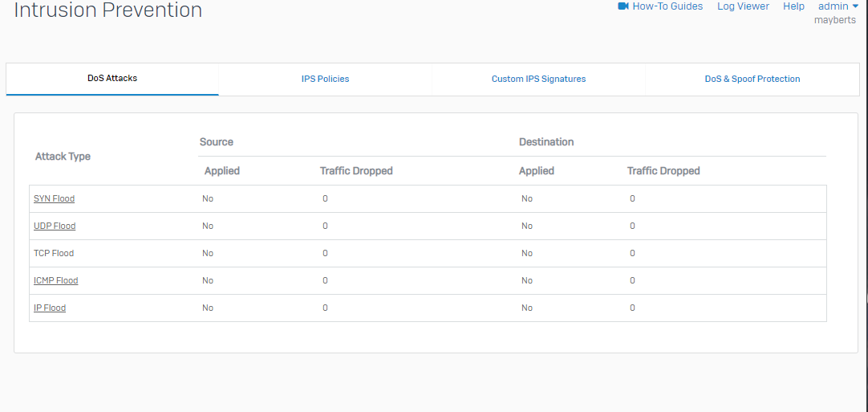Click SYN Flood source Applied value
Screen dimensions: 868x412
(208, 198)
